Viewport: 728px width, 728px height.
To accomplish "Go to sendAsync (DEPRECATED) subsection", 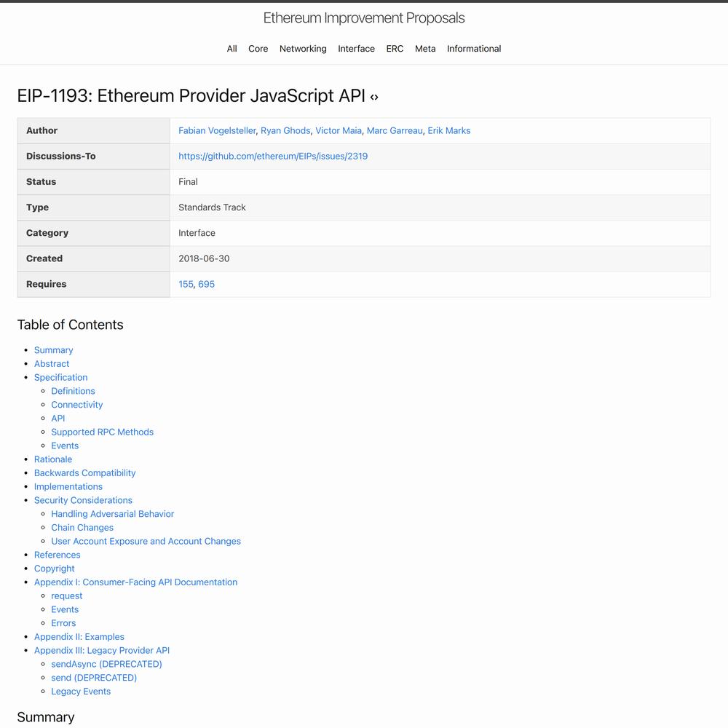I will 107,664.
